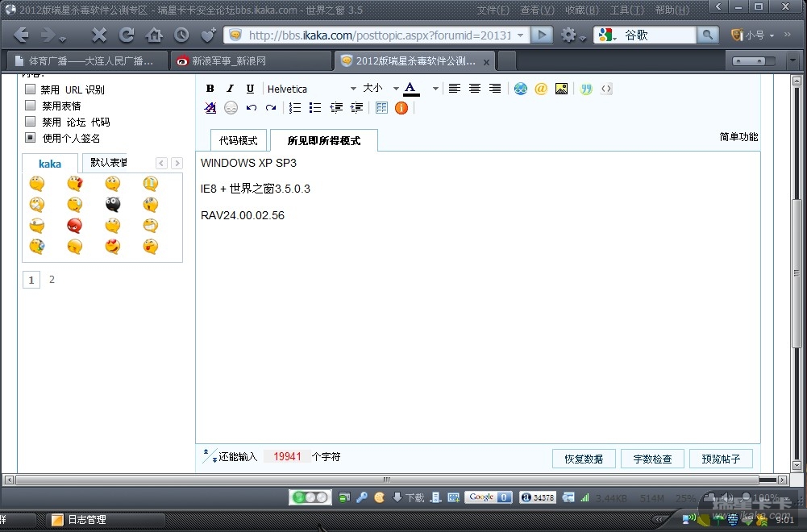Check 禁用 URL 识别 option

31,89
